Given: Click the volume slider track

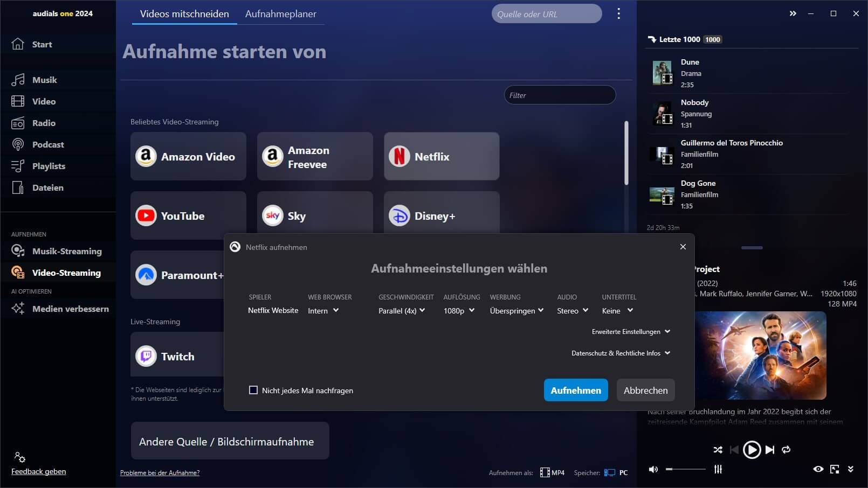Looking at the screenshot, I should (x=686, y=469).
